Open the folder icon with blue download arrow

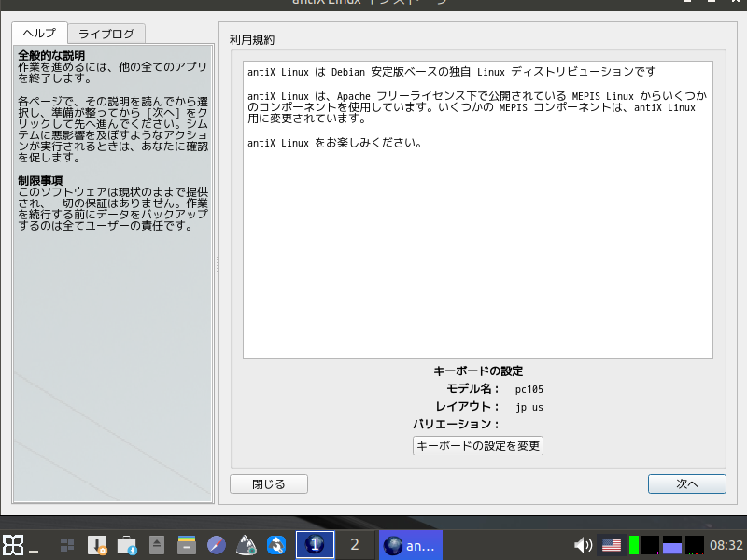click(127, 545)
